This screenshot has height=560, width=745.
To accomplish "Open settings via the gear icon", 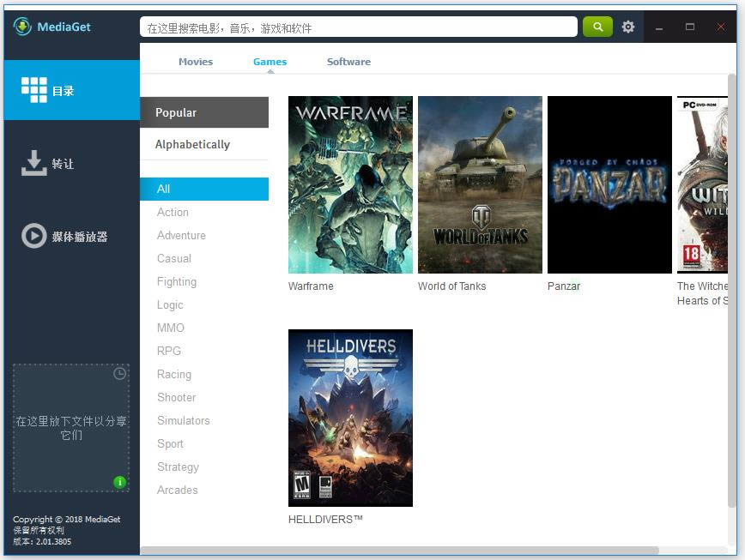I will tap(628, 27).
